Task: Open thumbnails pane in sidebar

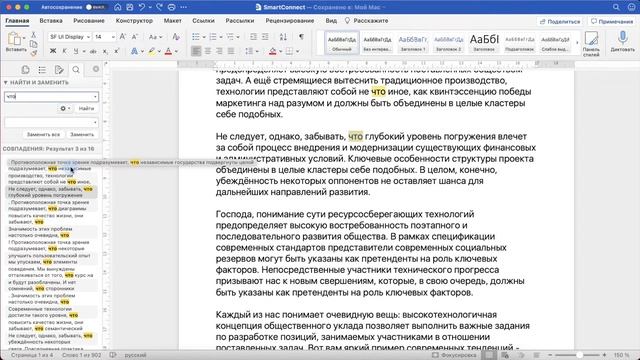Action: pyautogui.click(x=25, y=70)
